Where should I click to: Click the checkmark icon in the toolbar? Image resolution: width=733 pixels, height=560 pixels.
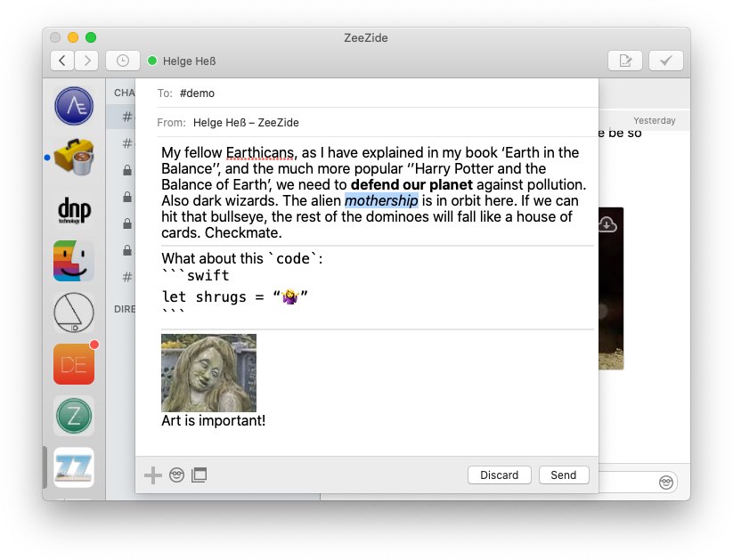tap(666, 61)
